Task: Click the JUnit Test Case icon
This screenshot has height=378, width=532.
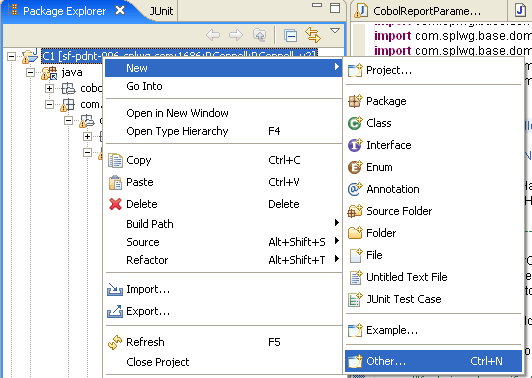Action: [x=355, y=299]
